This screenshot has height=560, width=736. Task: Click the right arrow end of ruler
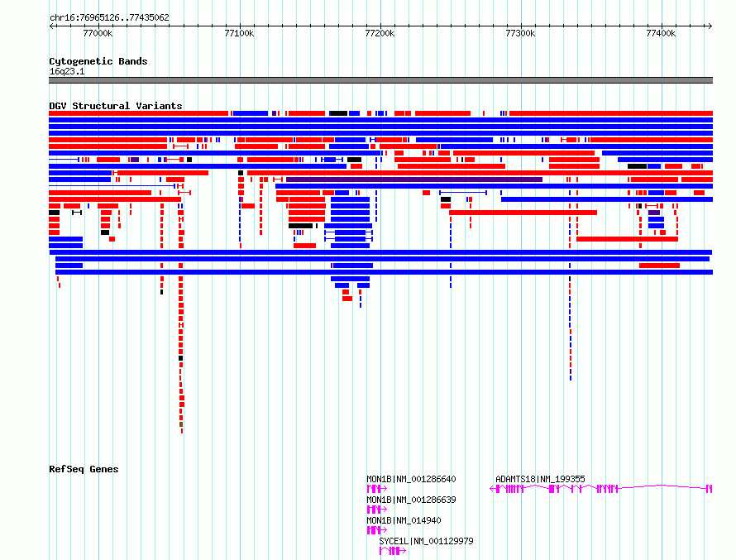[710, 26]
